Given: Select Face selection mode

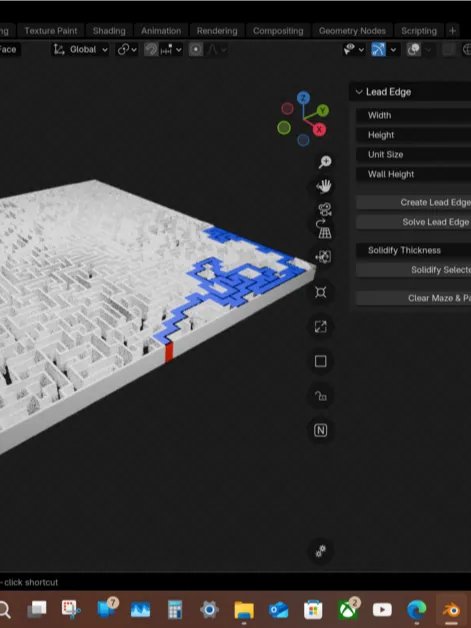Looking at the screenshot, I should 8,50.
